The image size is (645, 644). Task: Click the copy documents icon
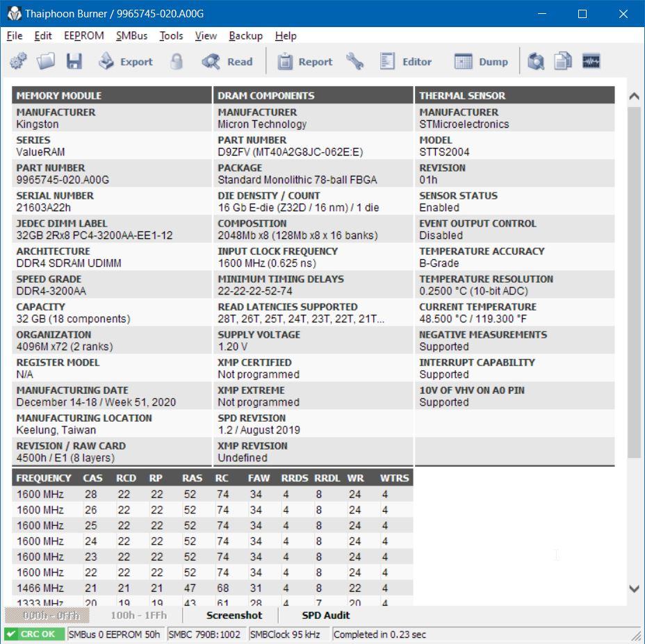tap(563, 62)
